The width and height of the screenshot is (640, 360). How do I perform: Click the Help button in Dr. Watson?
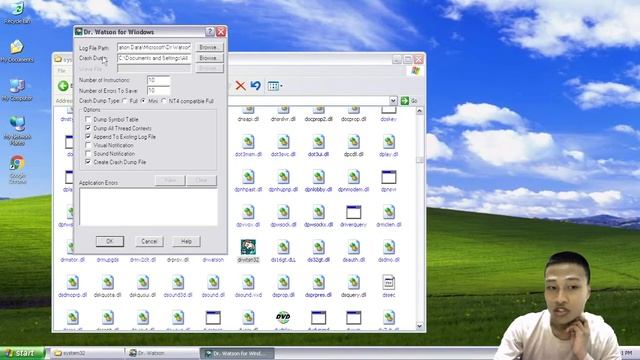pyautogui.click(x=186, y=241)
